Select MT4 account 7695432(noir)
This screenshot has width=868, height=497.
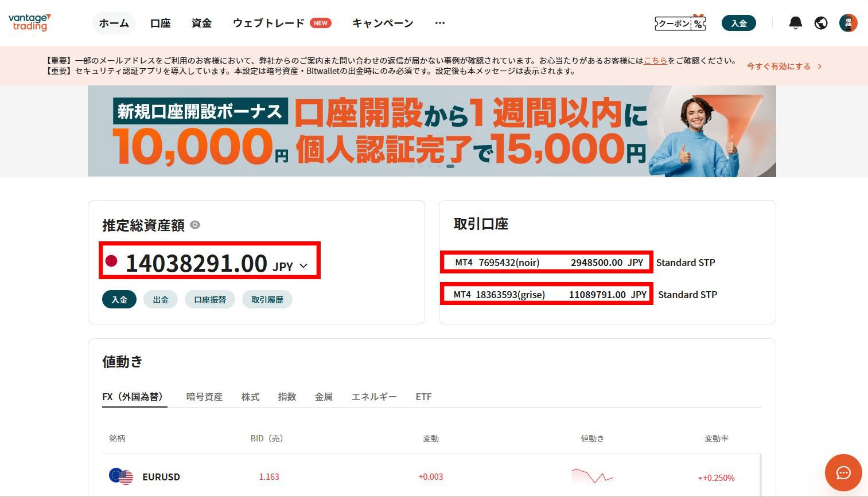546,263
